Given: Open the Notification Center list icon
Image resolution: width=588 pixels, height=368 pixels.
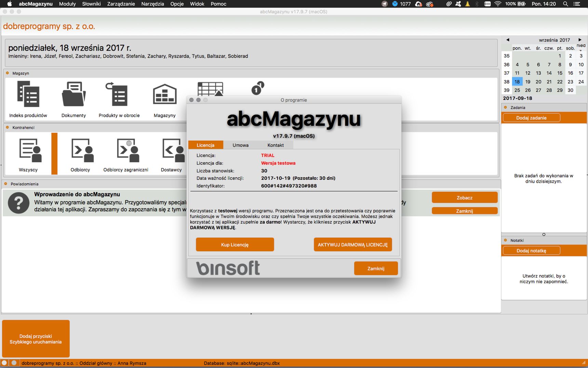Looking at the screenshot, I should pos(577,4).
